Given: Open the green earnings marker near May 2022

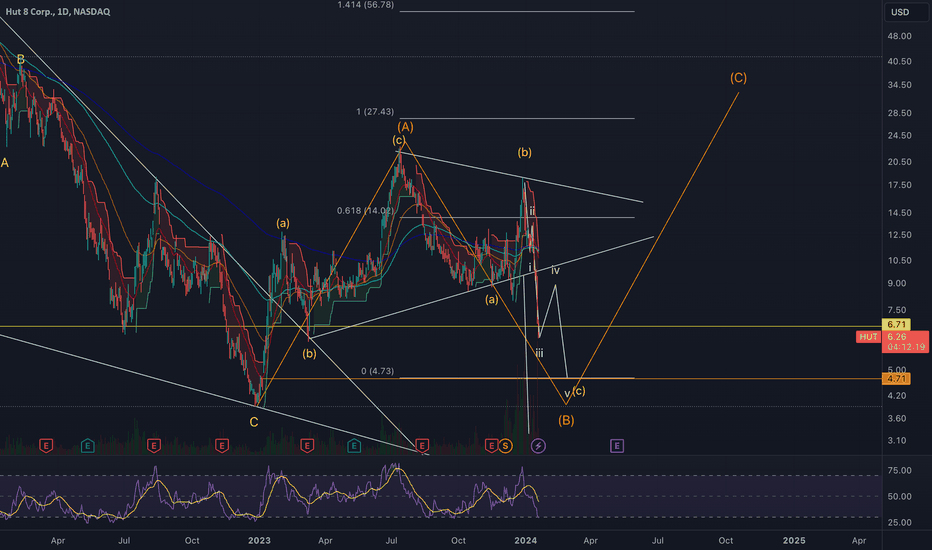Looking at the screenshot, I should click(x=87, y=445).
